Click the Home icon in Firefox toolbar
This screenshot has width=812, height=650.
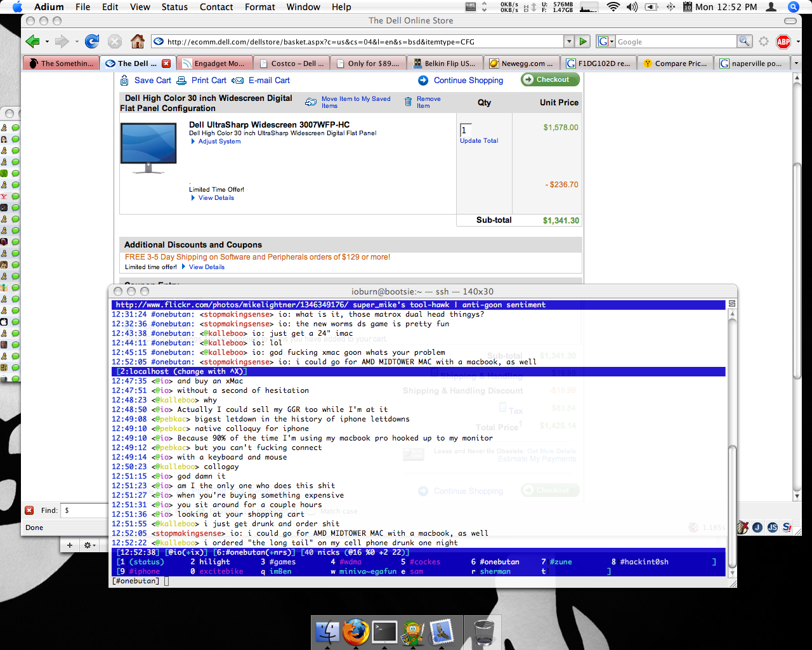(138, 42)
